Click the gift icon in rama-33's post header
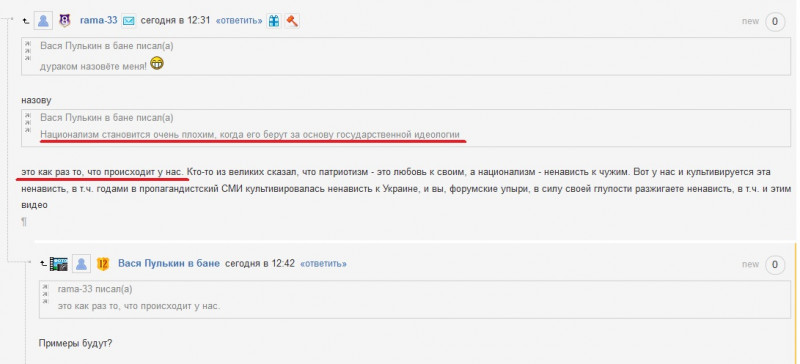The height and width of the screenshot is (364, 800). pos(274,21)
